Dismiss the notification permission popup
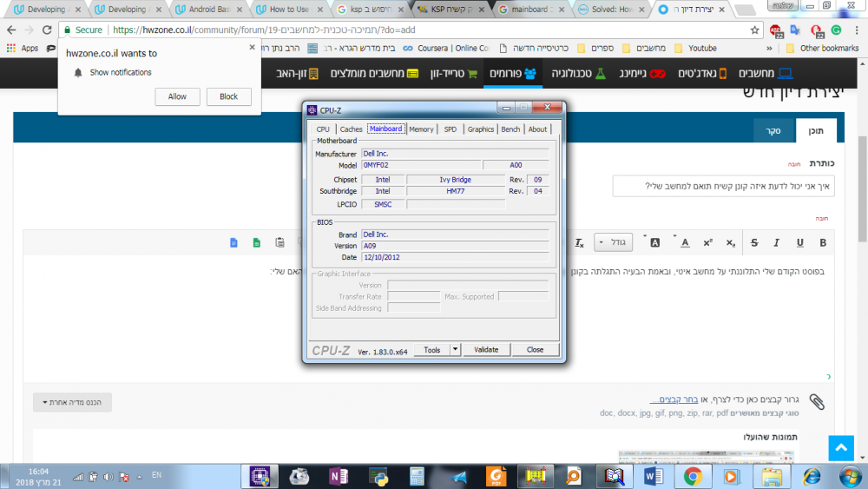The height and width of the screenshot is (489, 868). coord(252,48)
